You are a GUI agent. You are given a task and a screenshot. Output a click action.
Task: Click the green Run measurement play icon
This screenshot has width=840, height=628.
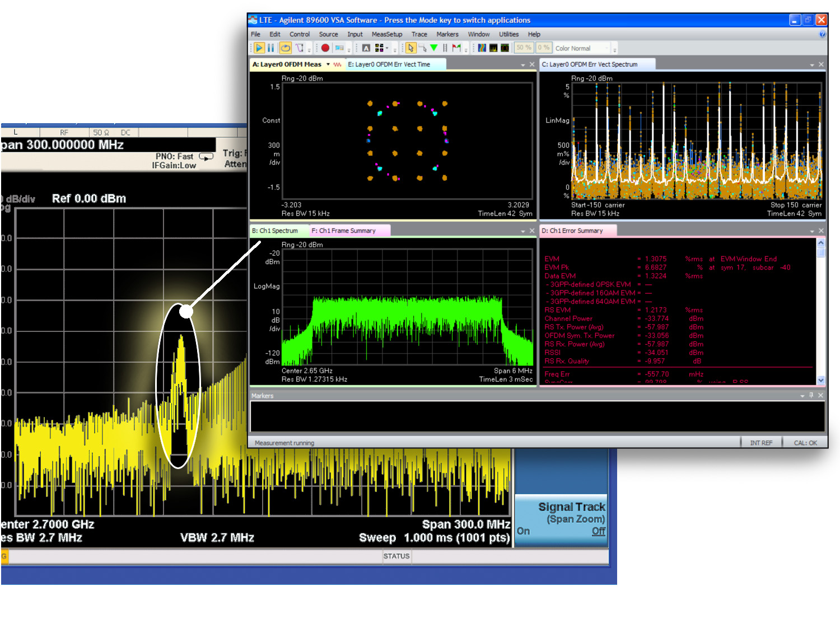coord(259,48)
